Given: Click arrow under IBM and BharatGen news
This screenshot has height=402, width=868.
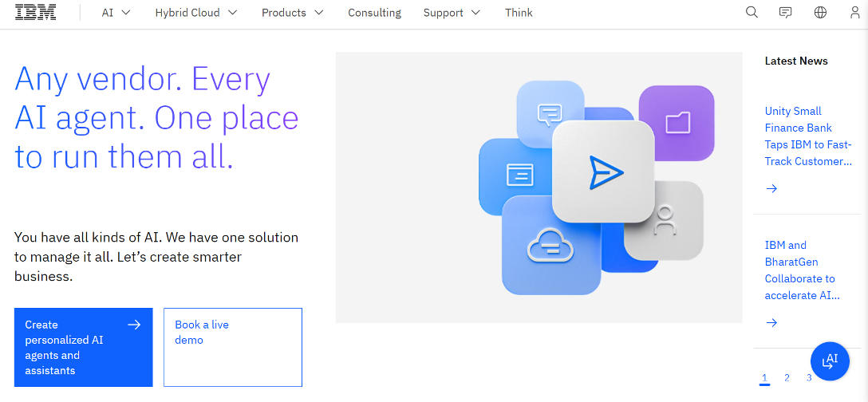Looking at the screenshot, I should point(771,323).
